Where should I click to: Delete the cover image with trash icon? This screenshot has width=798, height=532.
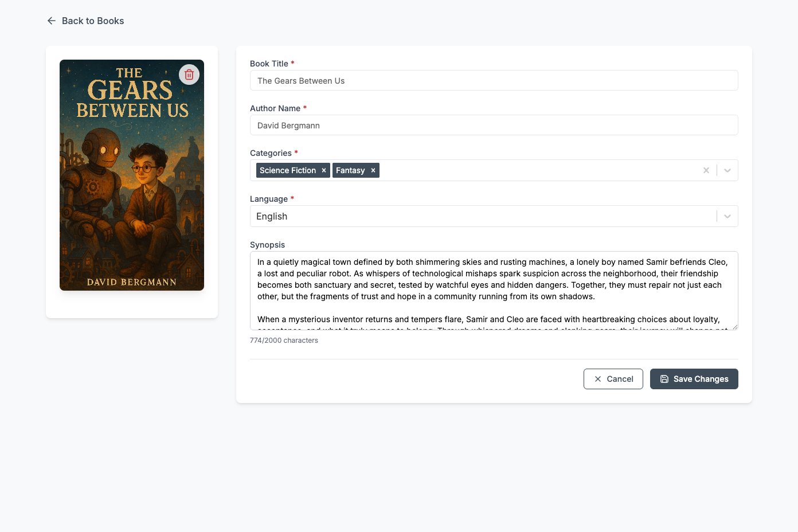tap(189, 75)
